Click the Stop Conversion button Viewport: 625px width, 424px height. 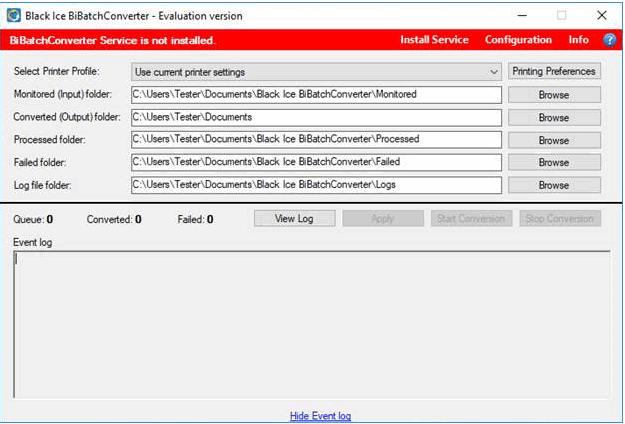560,218
